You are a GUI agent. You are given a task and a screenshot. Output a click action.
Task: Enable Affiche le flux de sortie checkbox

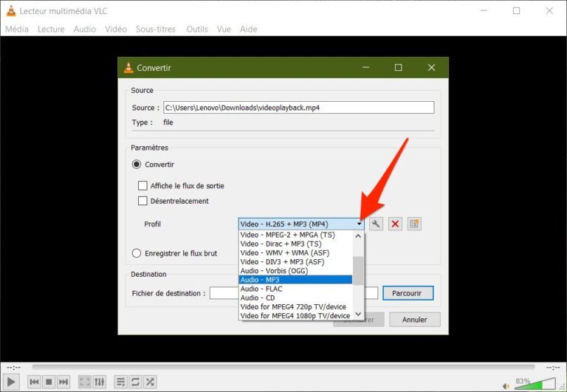pyautogui.click(x=142, y=186)
